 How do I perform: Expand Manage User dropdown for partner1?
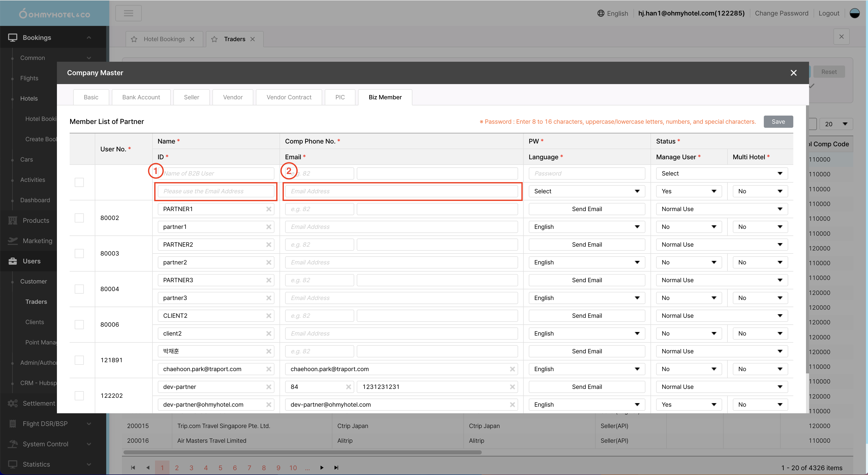(x=688, y=227)
